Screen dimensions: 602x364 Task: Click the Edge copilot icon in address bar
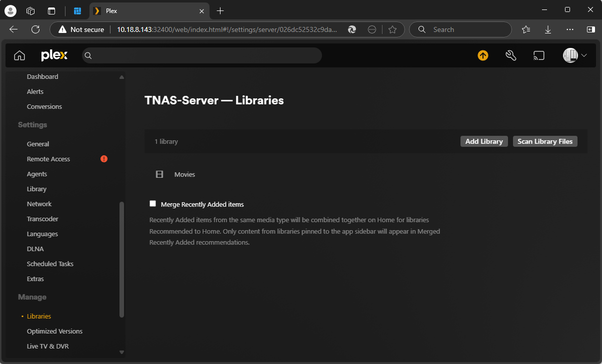[x=352, y=29]
